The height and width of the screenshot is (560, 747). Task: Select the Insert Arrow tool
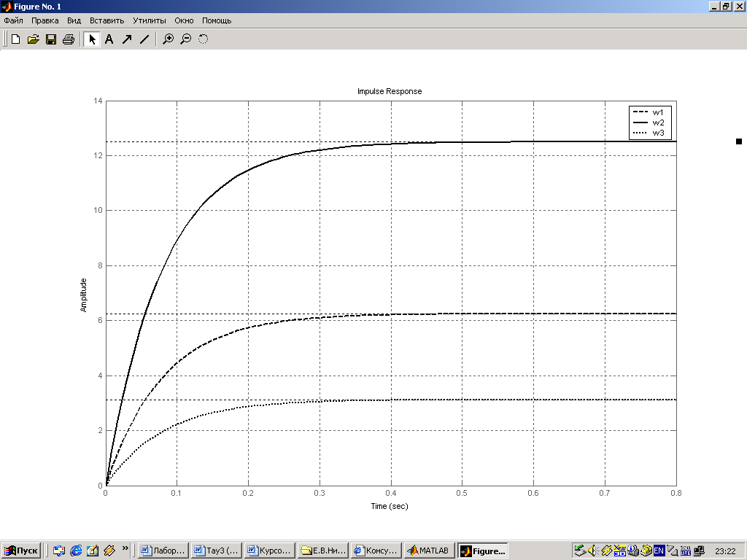click(127, 39)
